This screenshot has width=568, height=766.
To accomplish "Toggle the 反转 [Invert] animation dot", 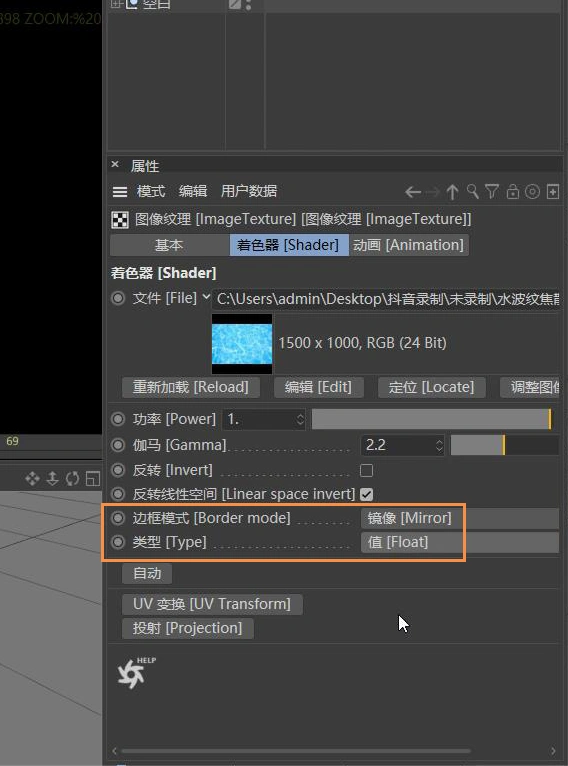I will point(118,470).
